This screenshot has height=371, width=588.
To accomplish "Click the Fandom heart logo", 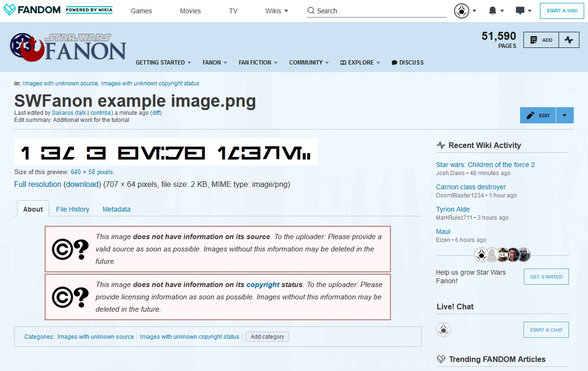I will point(9,10).
